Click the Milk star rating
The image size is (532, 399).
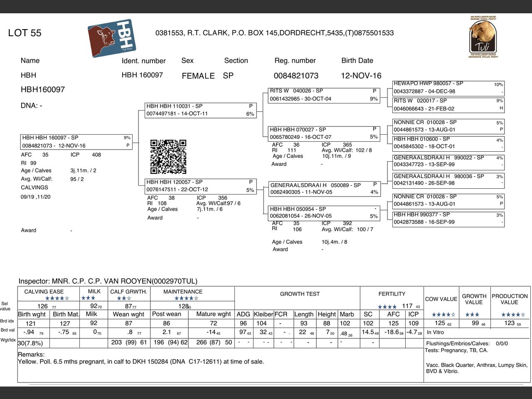(88, 298)
